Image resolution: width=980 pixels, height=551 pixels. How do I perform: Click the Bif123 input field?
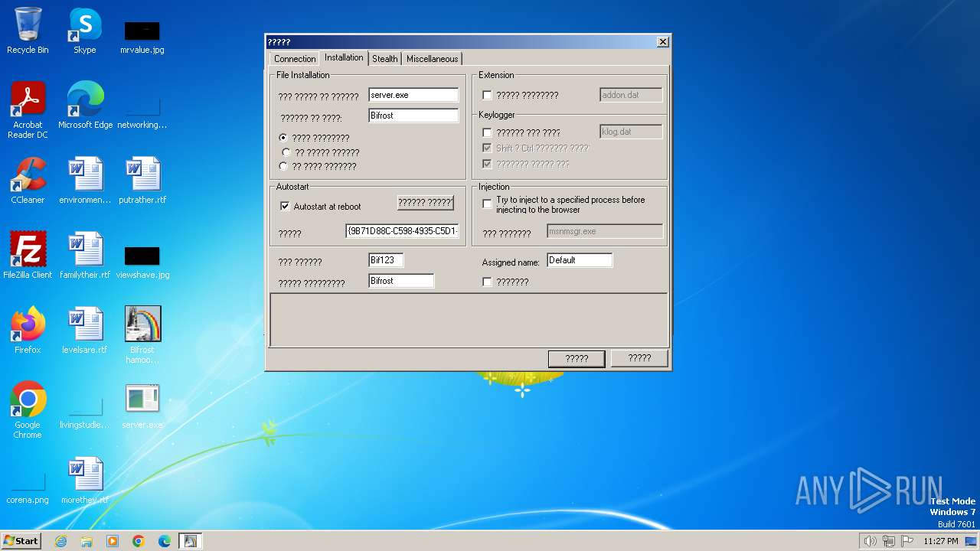tap(386, 260)
